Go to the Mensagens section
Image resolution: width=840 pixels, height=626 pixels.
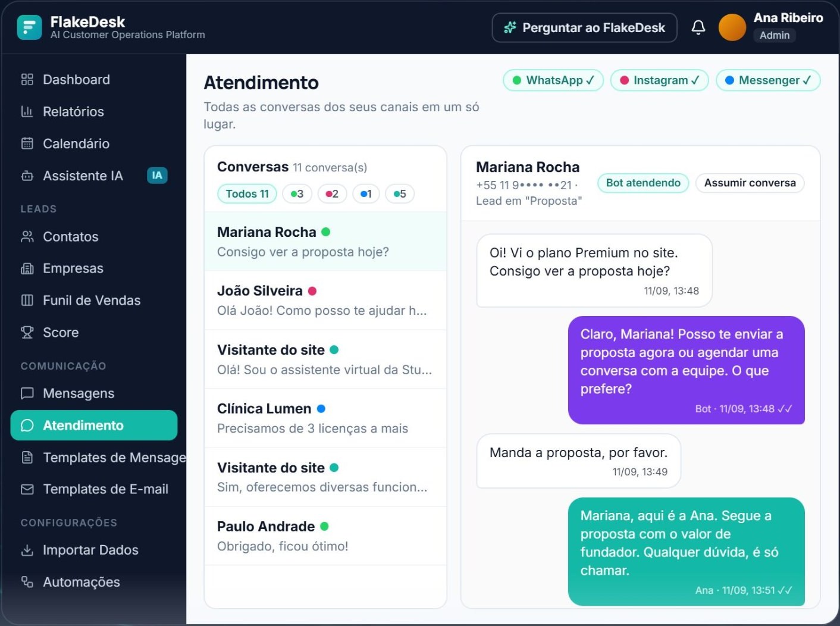pos(94,393)
